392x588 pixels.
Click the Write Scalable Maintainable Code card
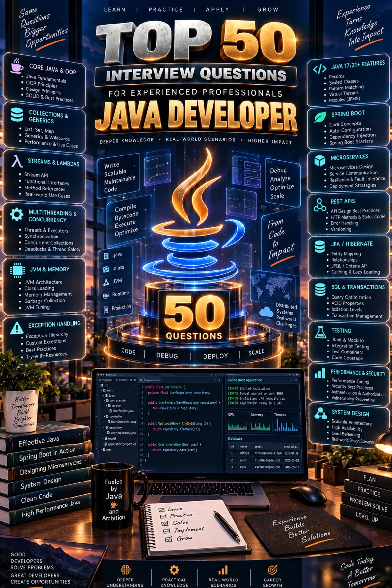point(119,176)
